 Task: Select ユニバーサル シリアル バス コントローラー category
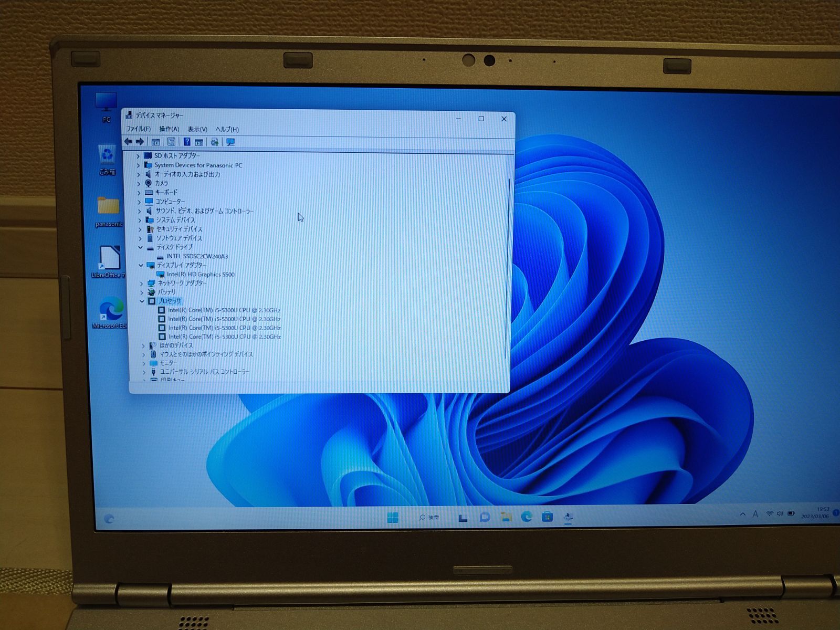204,372
